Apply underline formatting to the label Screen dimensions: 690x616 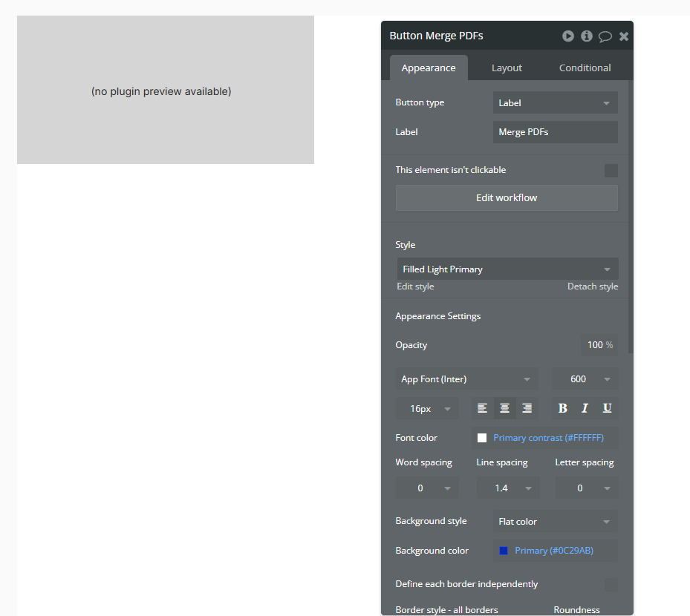coord(607,407)
